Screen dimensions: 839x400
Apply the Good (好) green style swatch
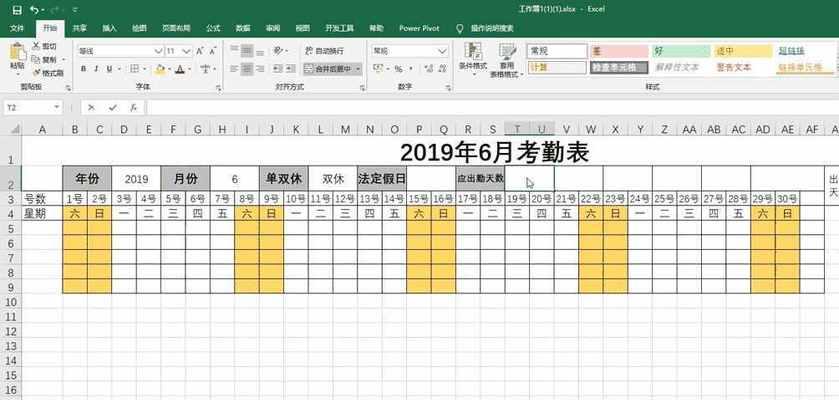(x=681, y=51)
